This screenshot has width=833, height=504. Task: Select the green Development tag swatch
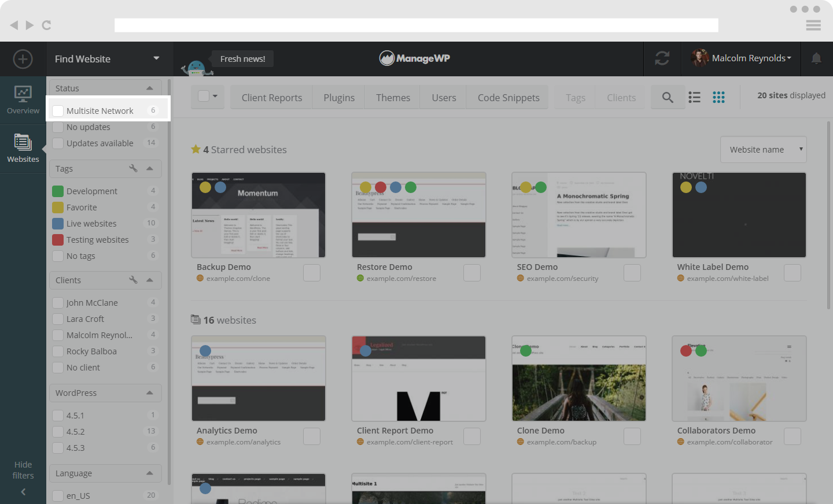pos(58,191)
